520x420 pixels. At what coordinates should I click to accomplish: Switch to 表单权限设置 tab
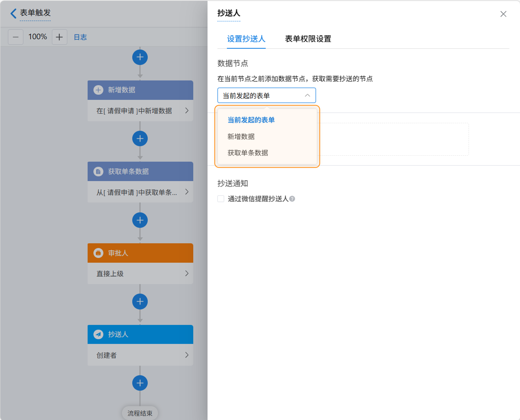click(308, 39)
